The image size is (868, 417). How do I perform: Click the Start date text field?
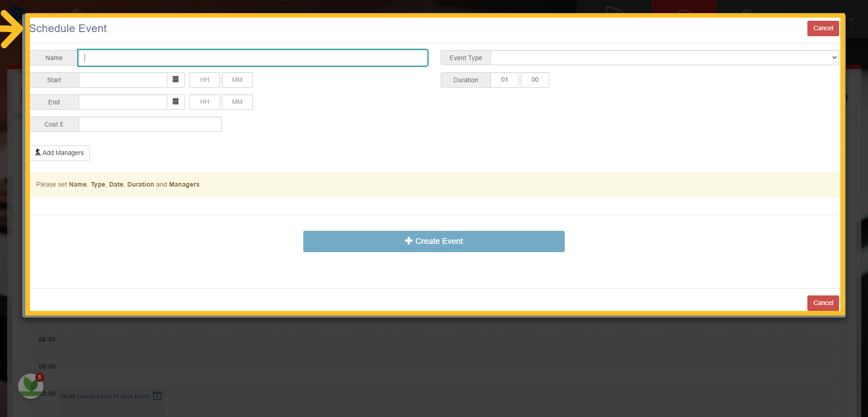[123, 80]
